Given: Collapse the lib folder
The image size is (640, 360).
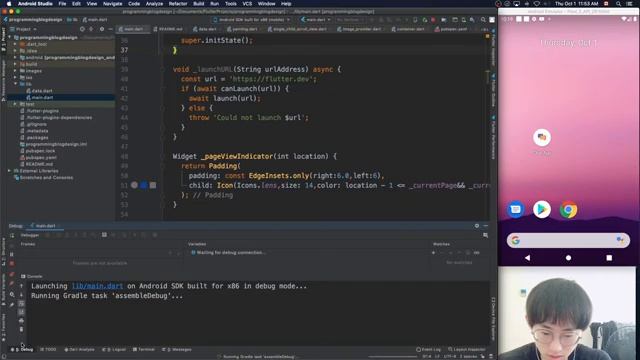Looking at the screenshot, I should click(16, 84).
